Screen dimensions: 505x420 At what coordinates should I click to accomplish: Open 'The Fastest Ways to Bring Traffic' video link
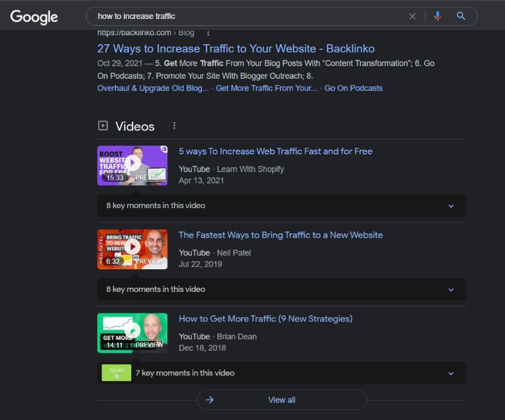280,235
